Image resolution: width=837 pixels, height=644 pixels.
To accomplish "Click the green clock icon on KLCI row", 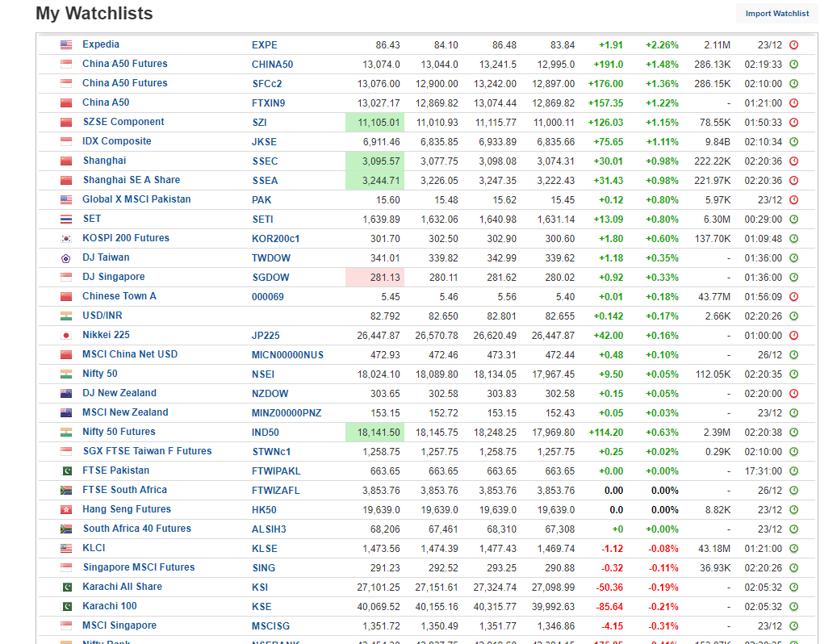I will pyautogui.click(x=793, y=549).
